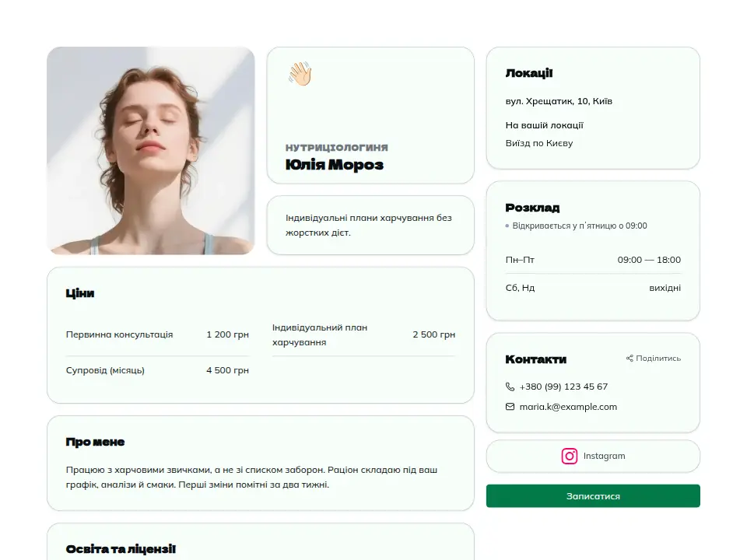The width and height of the screenshot is (747, 560).
Task: Click the Instagram logo icon
Action: coord(570,456)
